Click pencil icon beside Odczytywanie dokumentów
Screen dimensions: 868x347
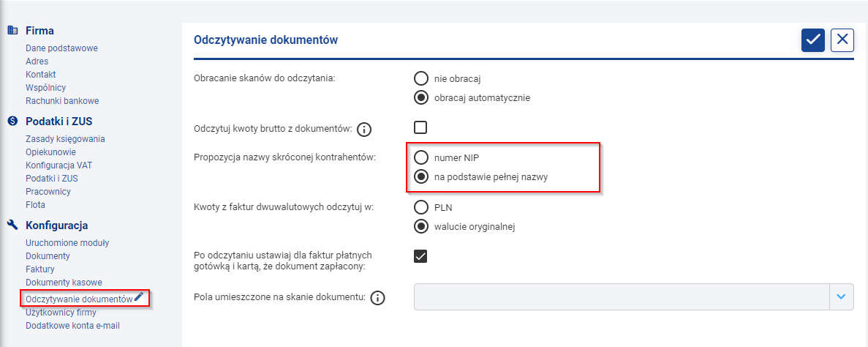(140, 297)
